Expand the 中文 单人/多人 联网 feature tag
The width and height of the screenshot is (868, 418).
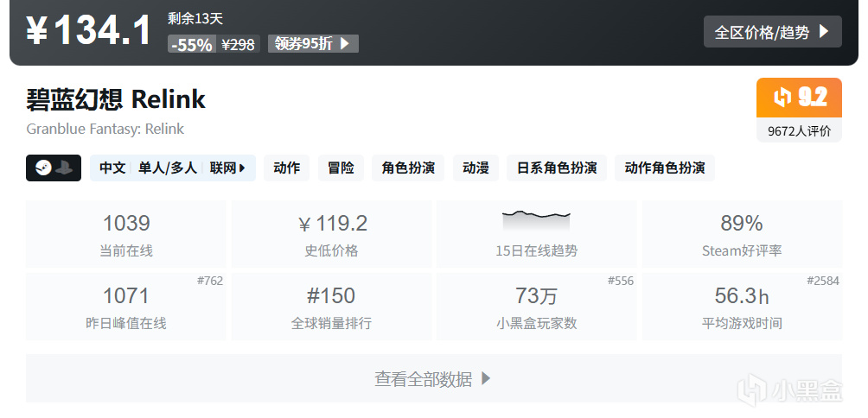[x=173, y=168]
